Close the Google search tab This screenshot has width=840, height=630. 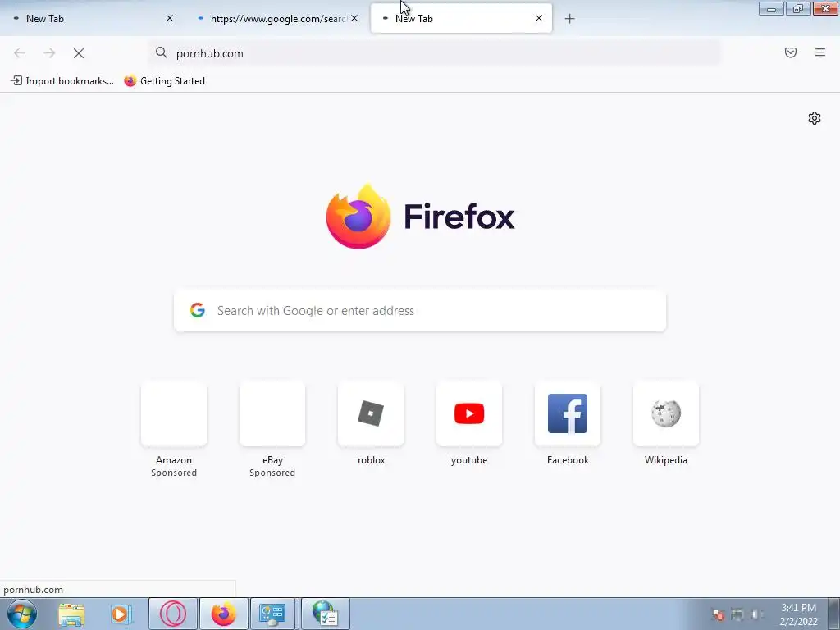click(354, 18)
